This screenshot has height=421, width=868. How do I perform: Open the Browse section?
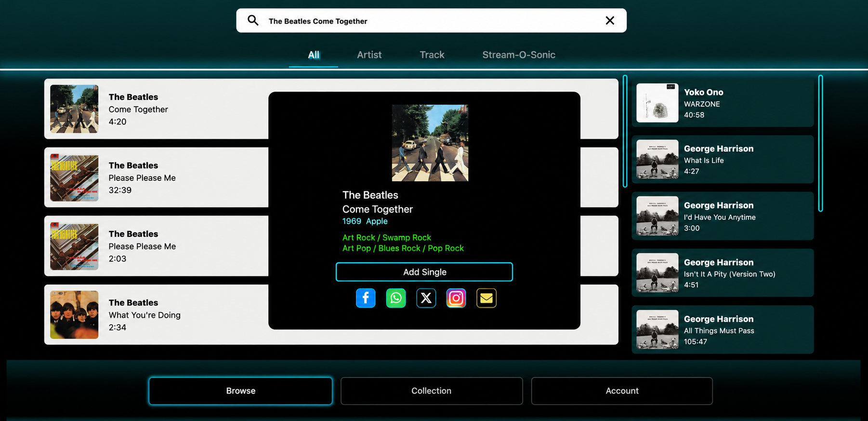coord(240,391)
